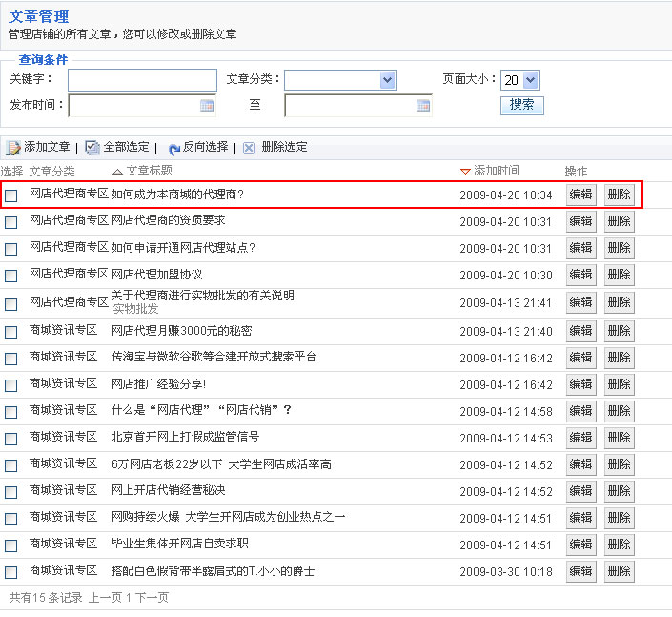Click 删除 for 6万网店老板22岁以下 article
The width and height of the screenshot is (672, 617).
(620, 464)
